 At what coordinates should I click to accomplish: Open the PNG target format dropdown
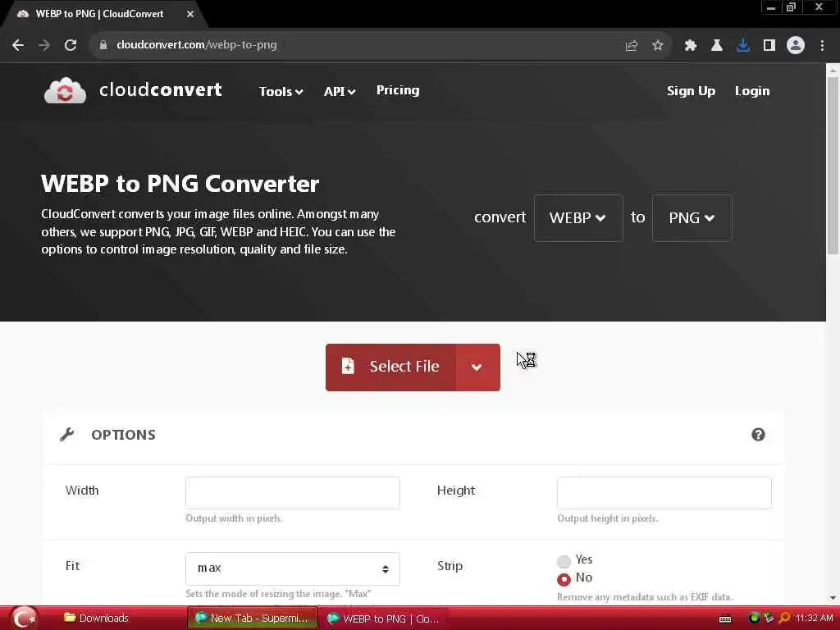coord(692,218)
